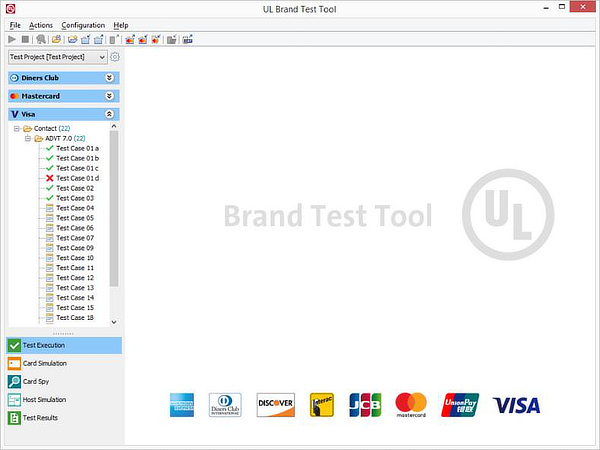Select Test Case 15
The width and height of the screenshot is (600, 450).
pyautogui.click(x=75, y=308)
